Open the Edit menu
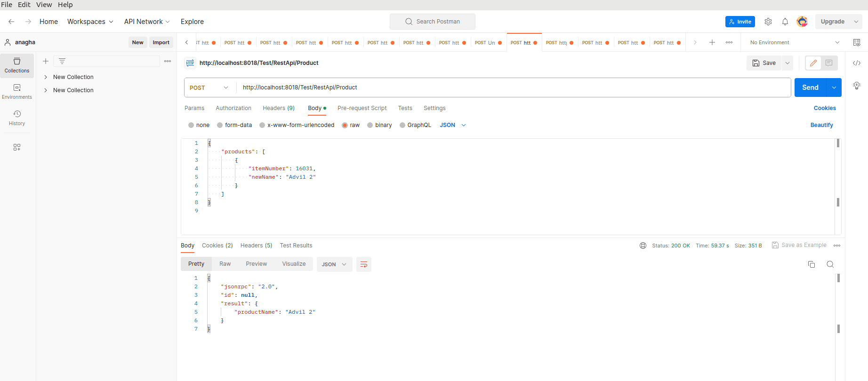868x381 pixels. (x=24, y=5)
